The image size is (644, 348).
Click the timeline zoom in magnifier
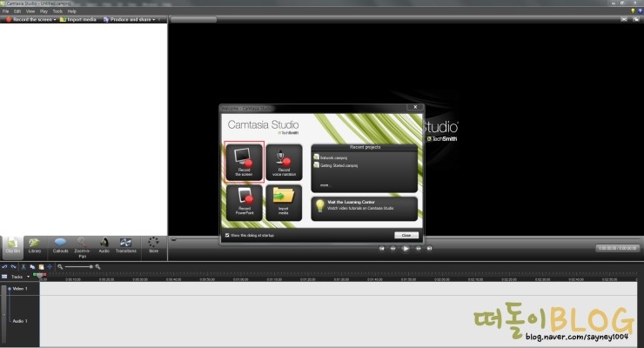click(97, 267)
